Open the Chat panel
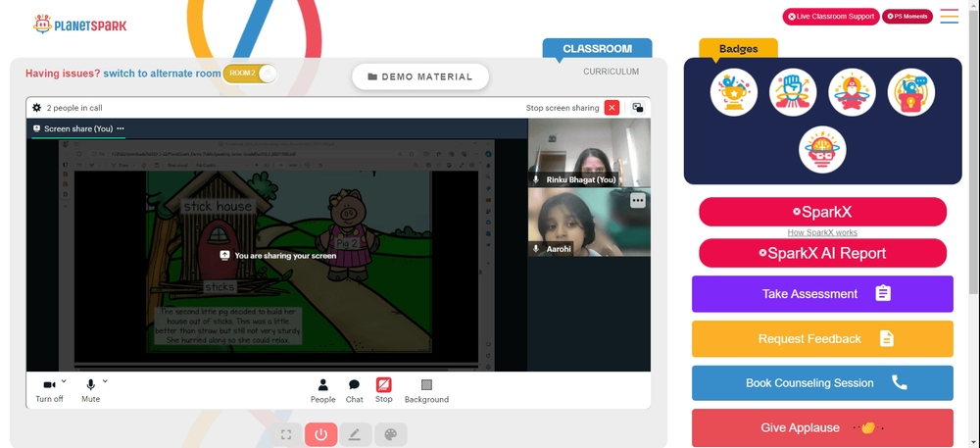Image resolution: width=980 pixels, height=448 pixels. pos(355,390)
